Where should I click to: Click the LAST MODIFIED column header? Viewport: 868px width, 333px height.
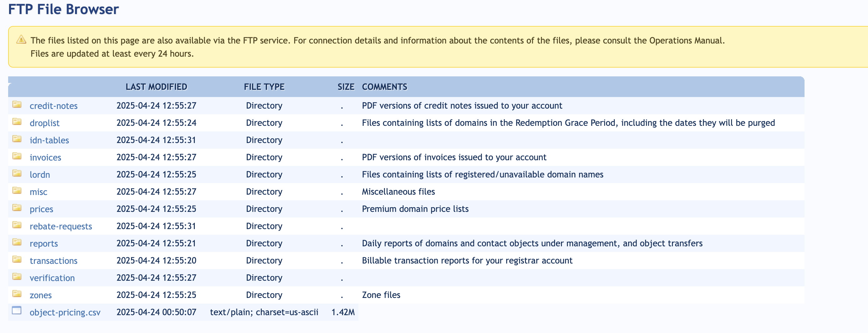(156, 87)
